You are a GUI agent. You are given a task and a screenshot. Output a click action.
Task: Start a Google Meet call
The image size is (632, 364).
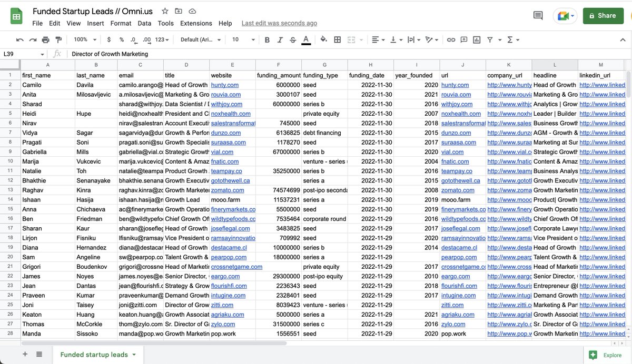coord(565,16)
